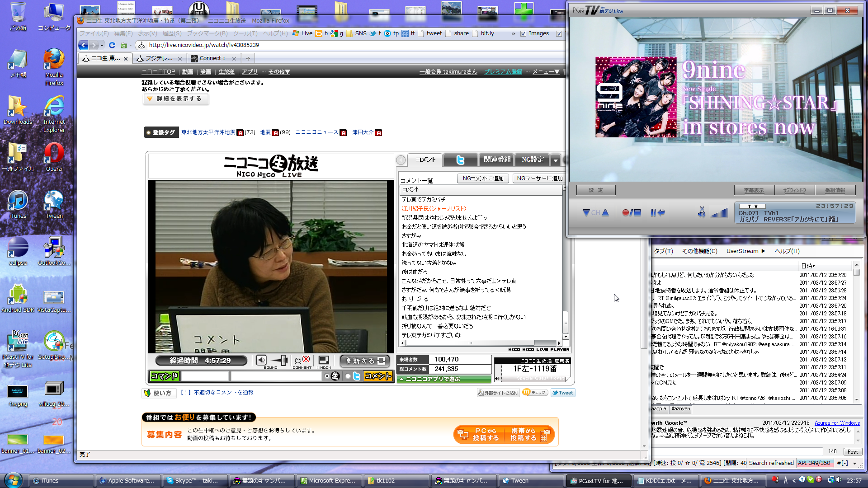Click PCastTV channel down arrow

[x=586, y=212]
